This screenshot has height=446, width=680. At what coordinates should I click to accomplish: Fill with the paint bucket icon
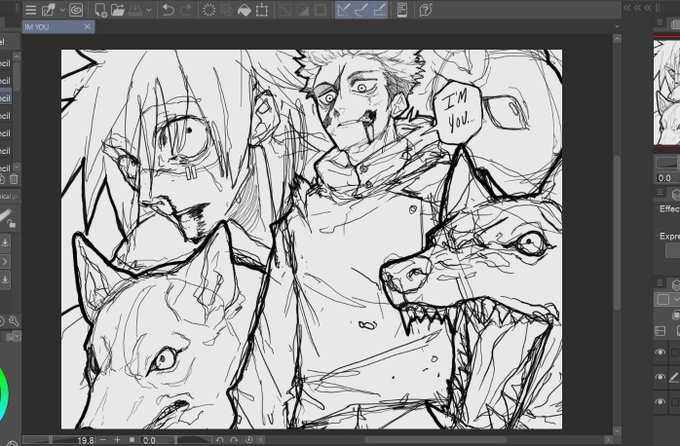[244, 10]
